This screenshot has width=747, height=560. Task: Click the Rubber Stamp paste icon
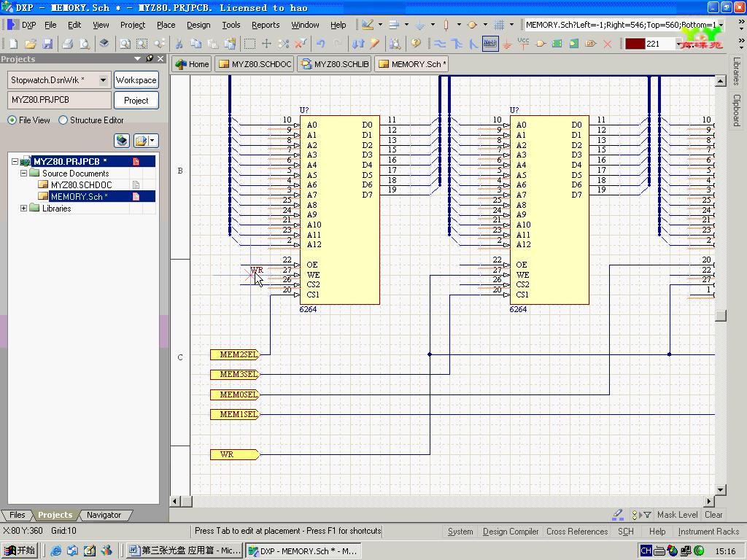(230, 44)
